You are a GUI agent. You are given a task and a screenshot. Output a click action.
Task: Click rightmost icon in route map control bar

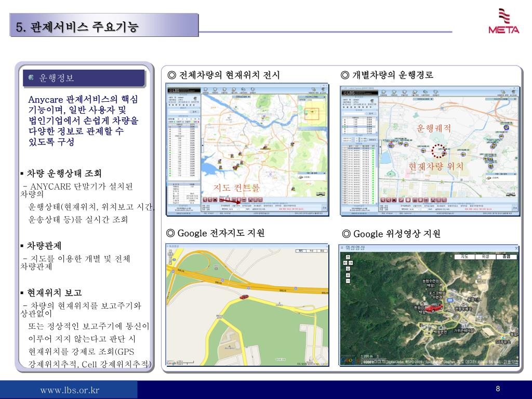click(x=445, y=200)
